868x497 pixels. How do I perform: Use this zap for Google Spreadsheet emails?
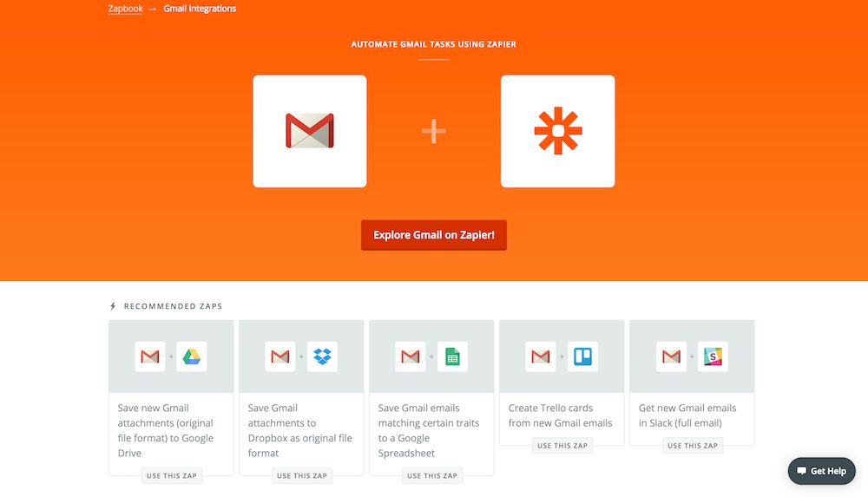(431, 475)
